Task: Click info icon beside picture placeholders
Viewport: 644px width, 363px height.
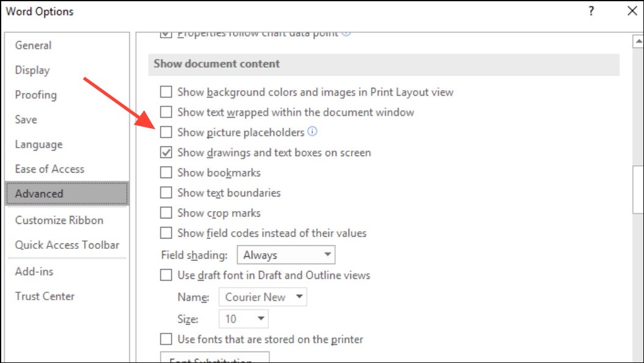Action: click(x=313, y=132)
